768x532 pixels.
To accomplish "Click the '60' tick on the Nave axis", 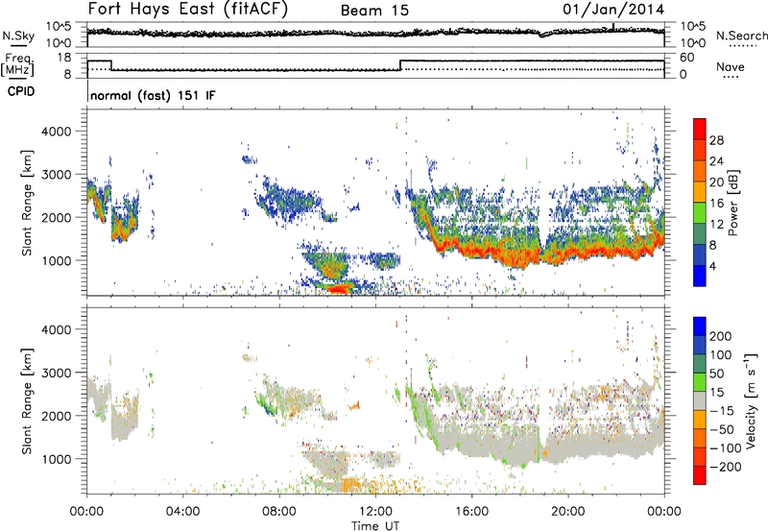I will coord(686,58).
